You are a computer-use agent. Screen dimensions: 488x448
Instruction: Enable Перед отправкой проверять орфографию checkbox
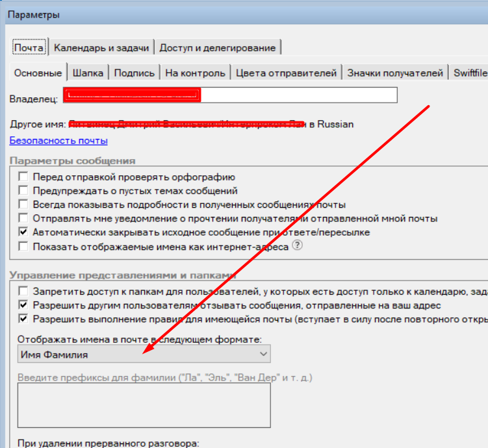[23, 177]
